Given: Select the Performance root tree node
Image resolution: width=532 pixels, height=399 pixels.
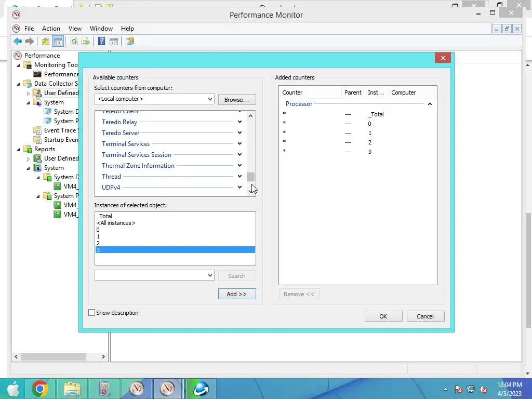Looking at the screenshot, I should [x=42, y=55].
